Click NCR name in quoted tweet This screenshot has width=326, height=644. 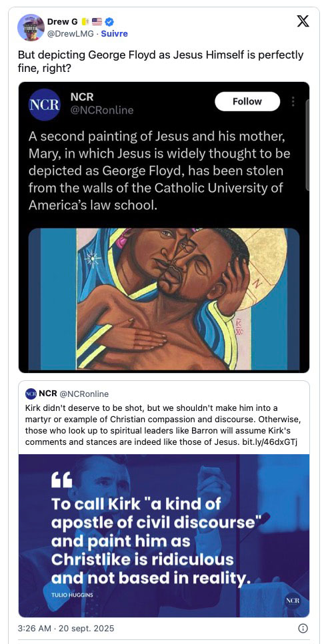click(48, 394)
